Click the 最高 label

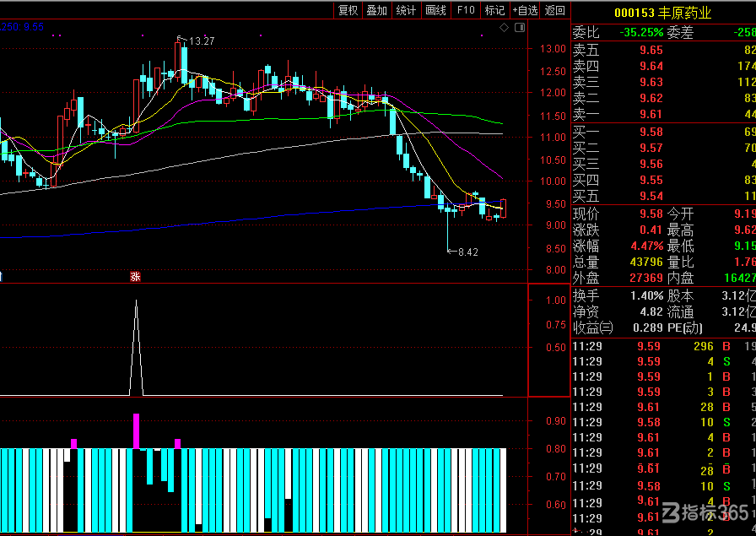click(680, 230)
